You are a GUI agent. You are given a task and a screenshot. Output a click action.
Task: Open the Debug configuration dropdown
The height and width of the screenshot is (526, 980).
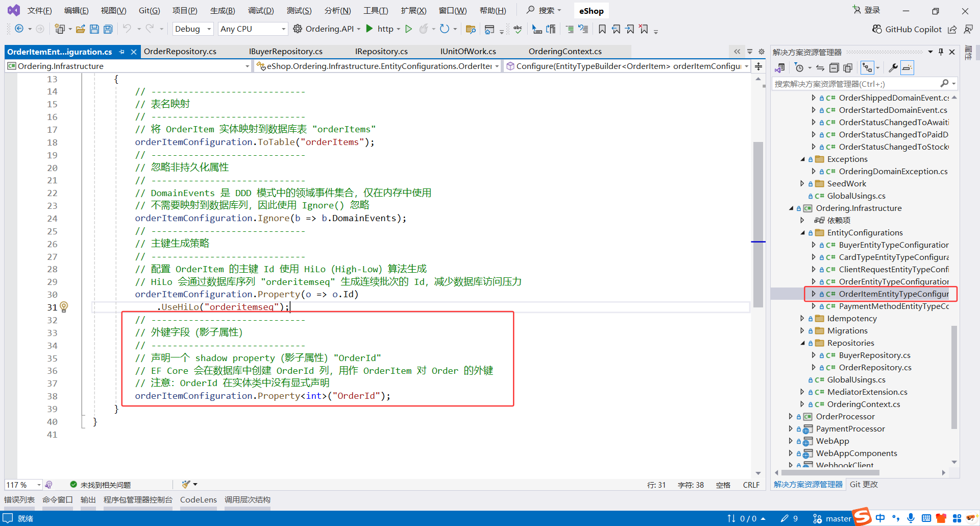pos(192,29)
